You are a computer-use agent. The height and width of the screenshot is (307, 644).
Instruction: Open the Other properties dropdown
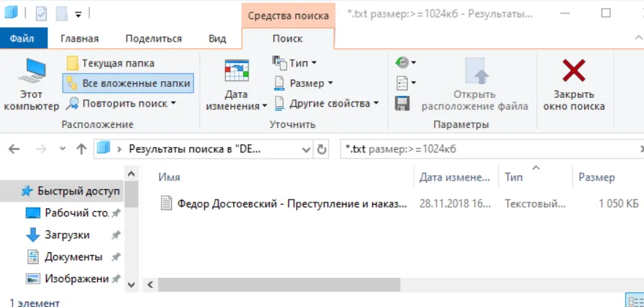tap(326, 103)
